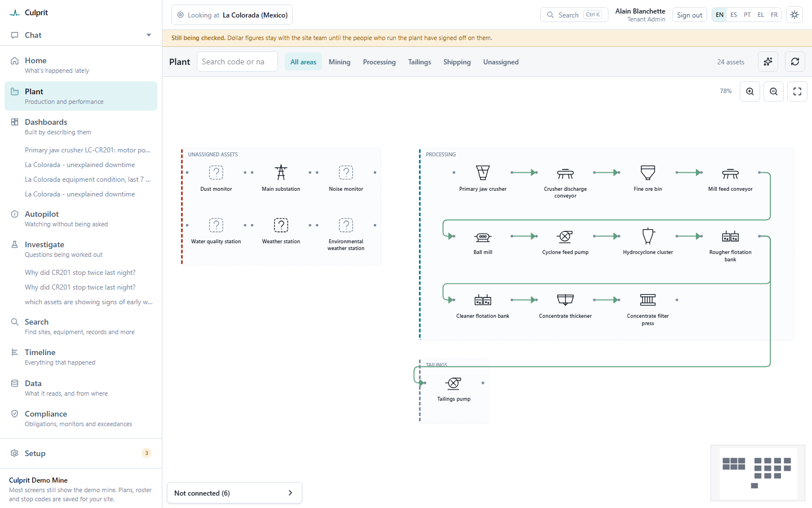Select the Dust monitor asset
The width and height of the screenshot is (812, 508).
pos(216,172)
